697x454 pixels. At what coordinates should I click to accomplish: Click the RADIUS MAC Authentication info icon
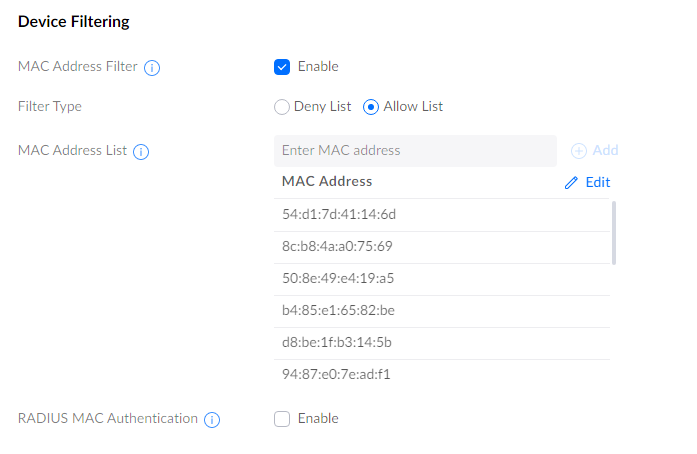click(212, 420)
